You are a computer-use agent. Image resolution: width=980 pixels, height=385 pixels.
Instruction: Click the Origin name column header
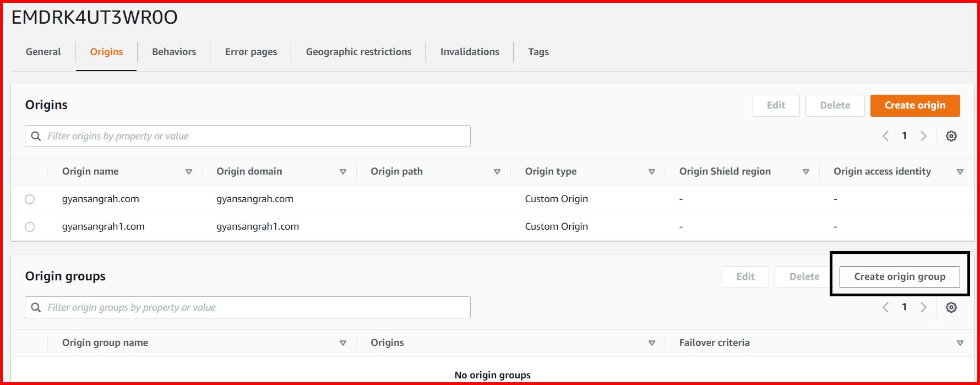[90, 171]
